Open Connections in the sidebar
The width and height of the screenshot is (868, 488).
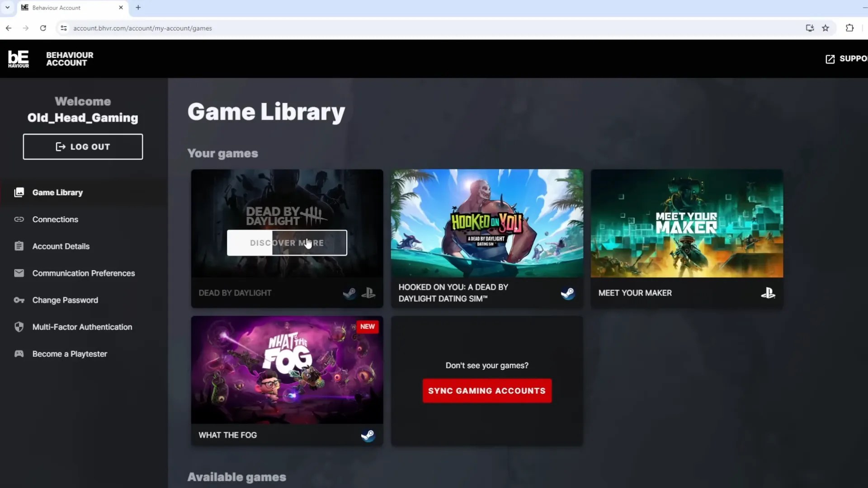[x=55, y=220]
